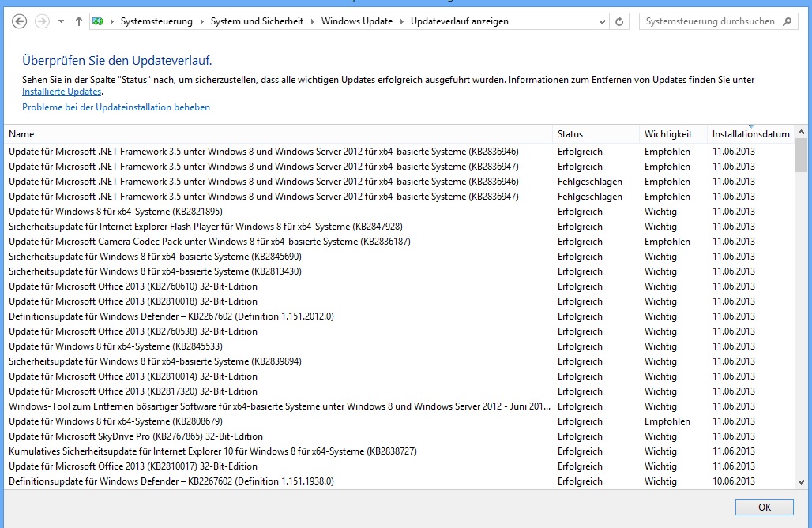Image resolution: width=812 pixels, height=528 pixels.
Task: Select SkyDrive Pro KB2767865 update row
Action: (399, 437)
